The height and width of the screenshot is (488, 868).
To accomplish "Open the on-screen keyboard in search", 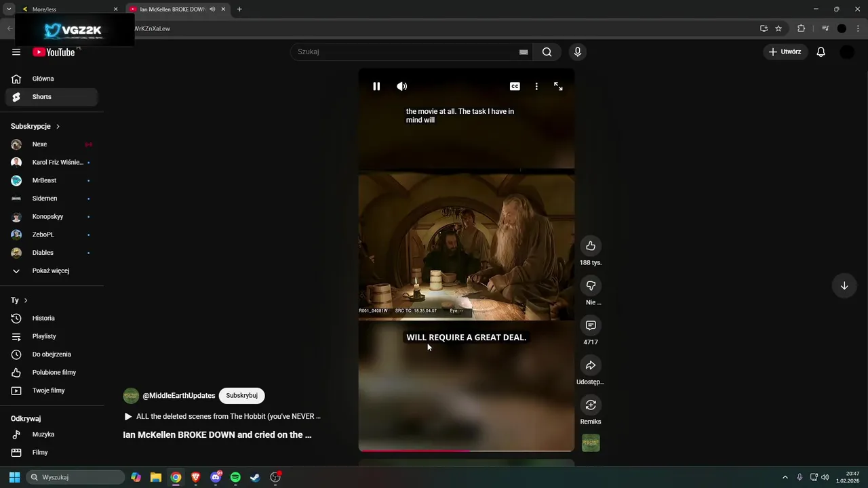I will pyautogui.click(x=524, y=52).
